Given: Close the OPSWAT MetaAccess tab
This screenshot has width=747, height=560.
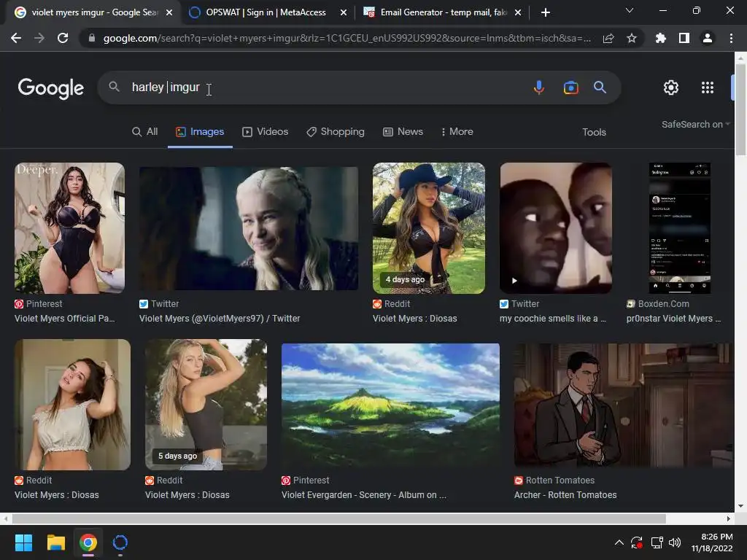Looking at the screenshot, I should click(343, 12).
